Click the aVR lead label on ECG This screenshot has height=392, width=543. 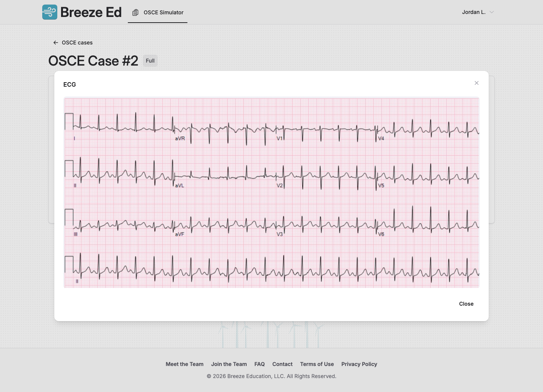coord(180,138)
